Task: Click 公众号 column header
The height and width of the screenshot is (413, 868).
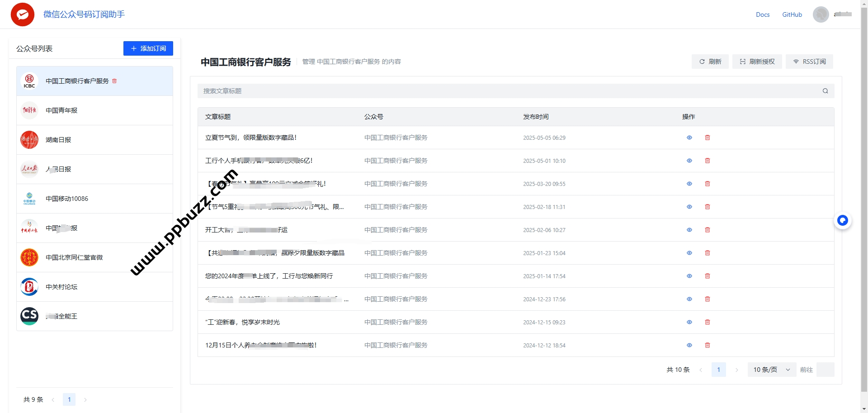Action: pos(374,117)
